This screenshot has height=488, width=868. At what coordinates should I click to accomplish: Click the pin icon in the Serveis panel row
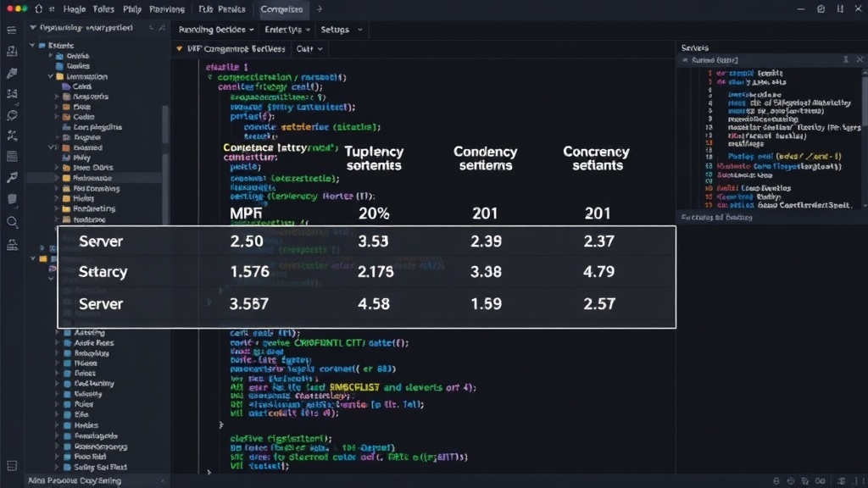tap(845, 59)
